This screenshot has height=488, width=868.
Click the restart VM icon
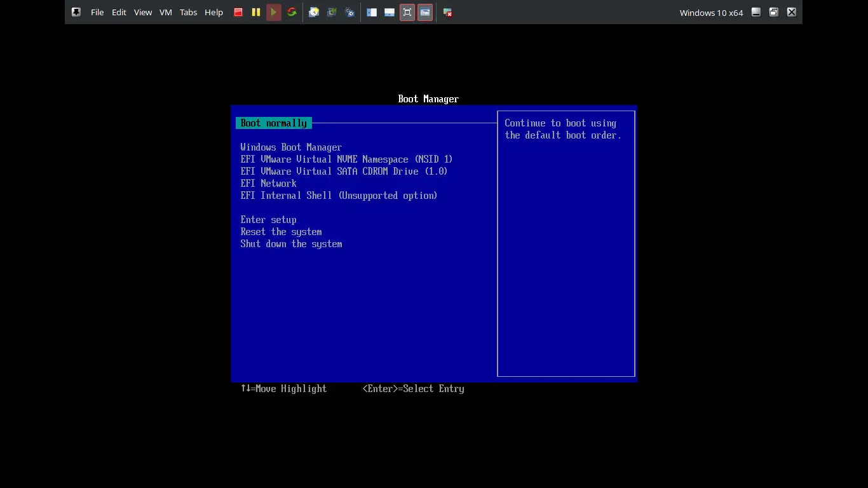[x=292, y=12]
